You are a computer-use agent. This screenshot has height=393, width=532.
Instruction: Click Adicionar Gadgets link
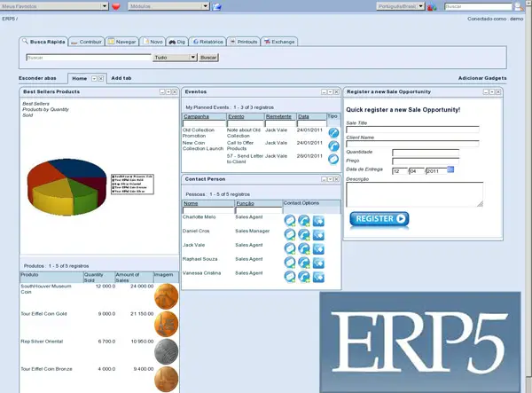click(482, 78)
